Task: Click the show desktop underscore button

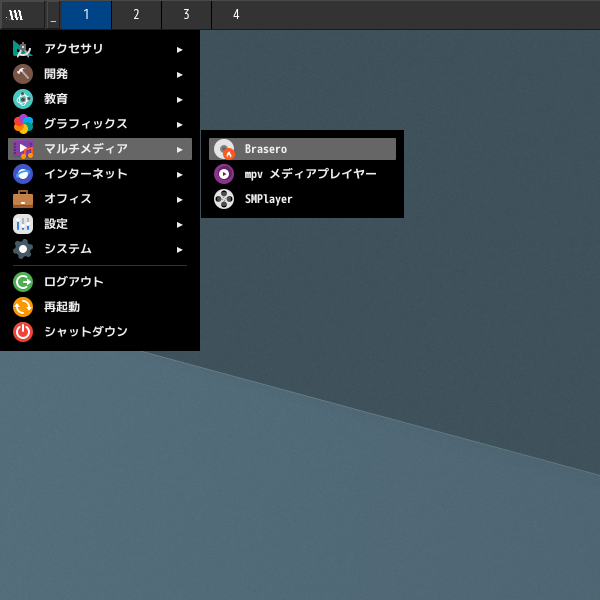Action: click(x=53, y=15)
